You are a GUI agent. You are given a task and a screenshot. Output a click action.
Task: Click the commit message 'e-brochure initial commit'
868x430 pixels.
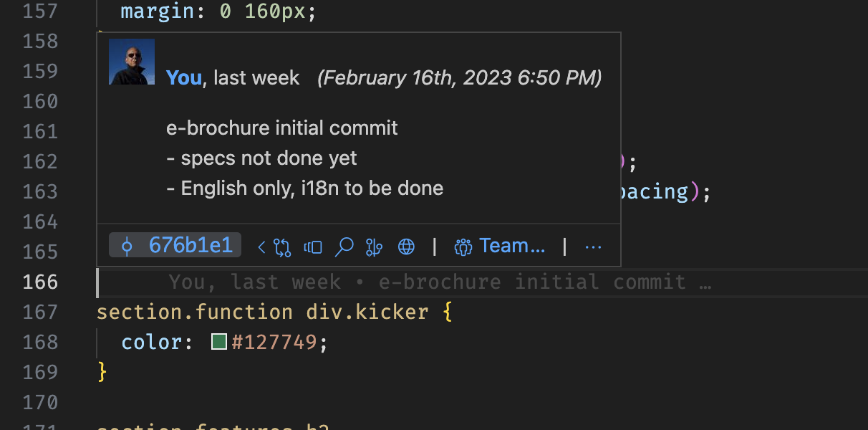[x=281, y=128]
